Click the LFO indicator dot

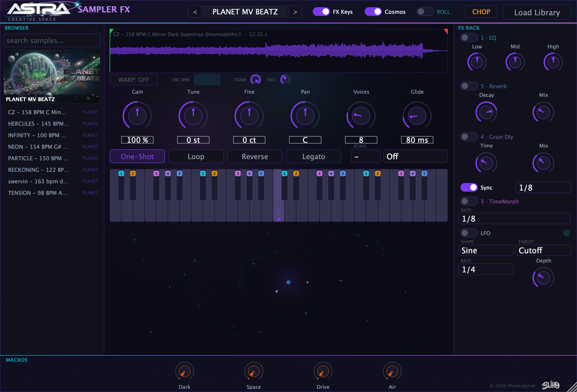567,233
